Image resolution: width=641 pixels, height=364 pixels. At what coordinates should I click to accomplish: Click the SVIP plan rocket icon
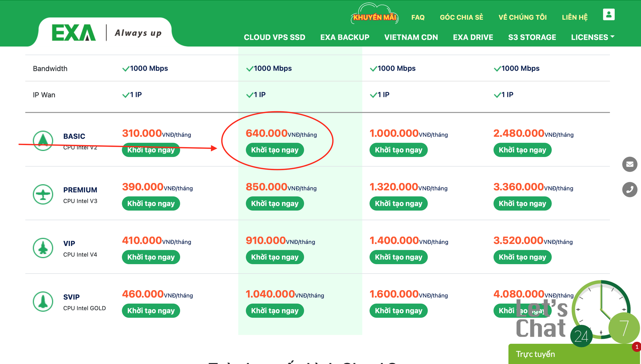tap(43, 301)
